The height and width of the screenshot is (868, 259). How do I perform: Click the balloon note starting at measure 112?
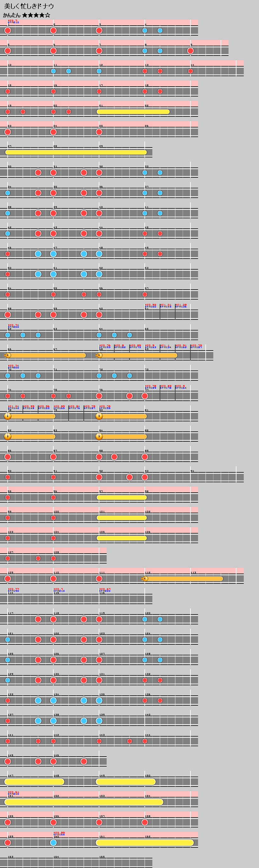click(182, 579)
